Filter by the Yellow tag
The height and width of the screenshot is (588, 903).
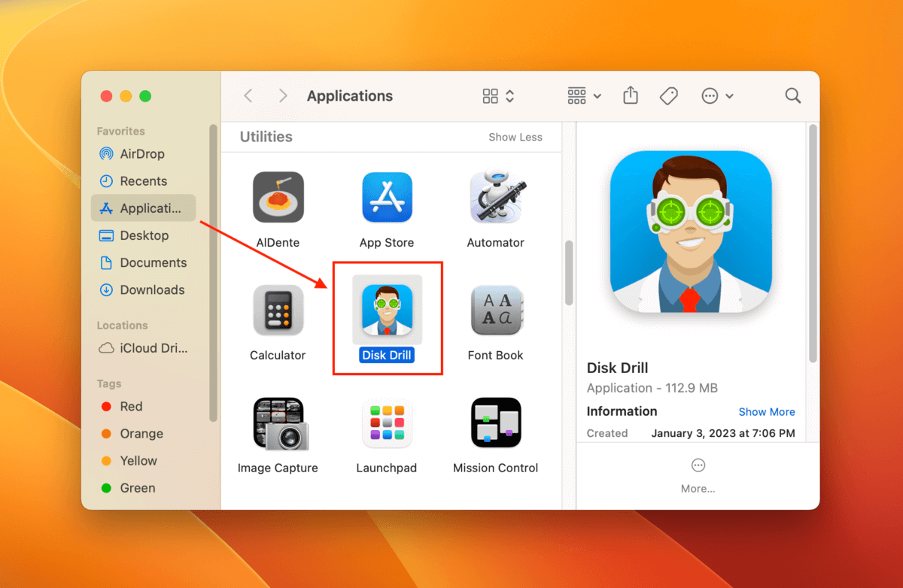[x=143, y=461]
